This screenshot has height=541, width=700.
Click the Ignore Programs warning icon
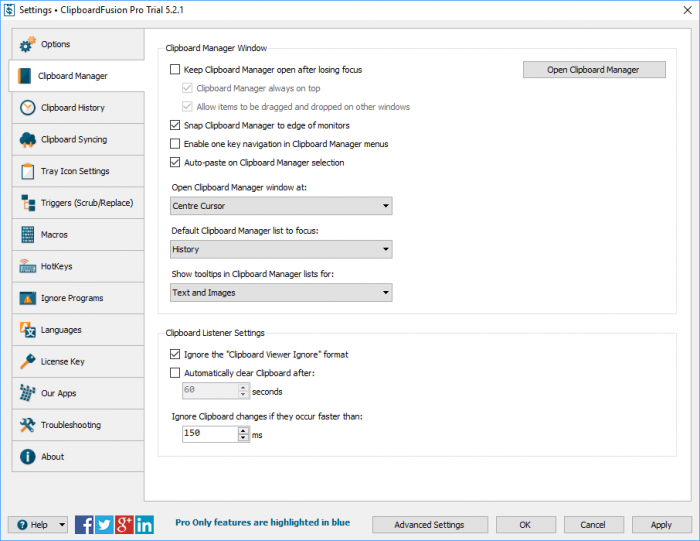click(28, 298)
